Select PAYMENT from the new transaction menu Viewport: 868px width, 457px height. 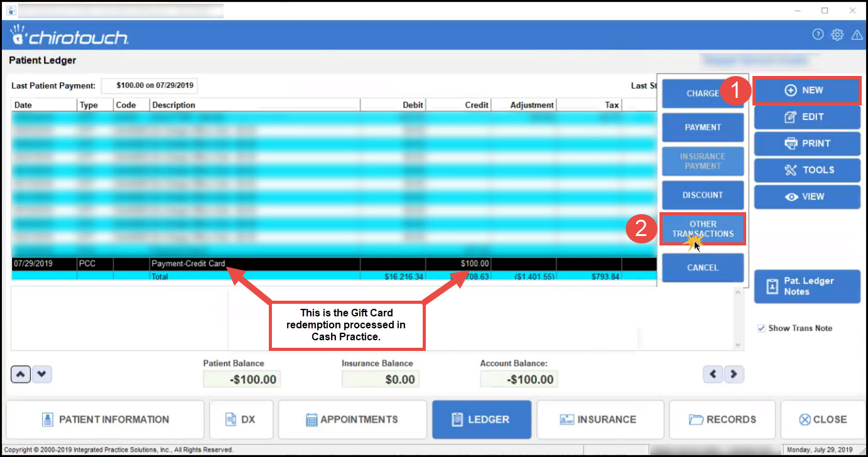703,127
